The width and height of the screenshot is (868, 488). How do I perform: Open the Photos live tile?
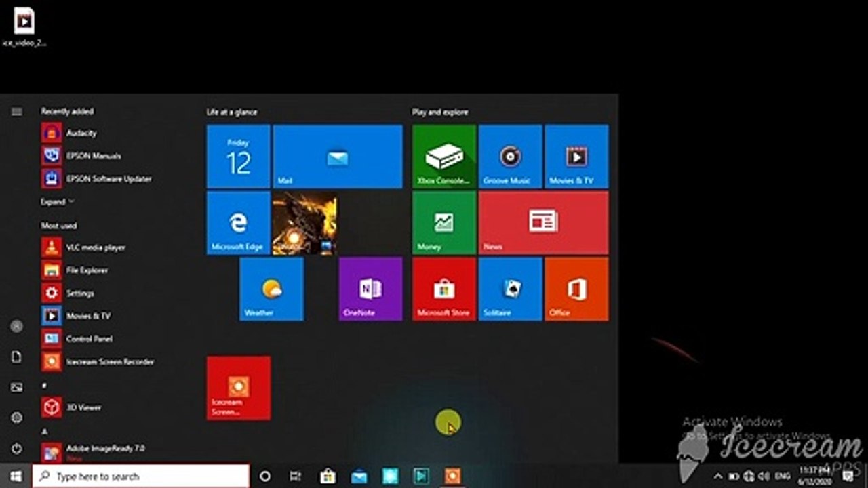pos(304,223)
